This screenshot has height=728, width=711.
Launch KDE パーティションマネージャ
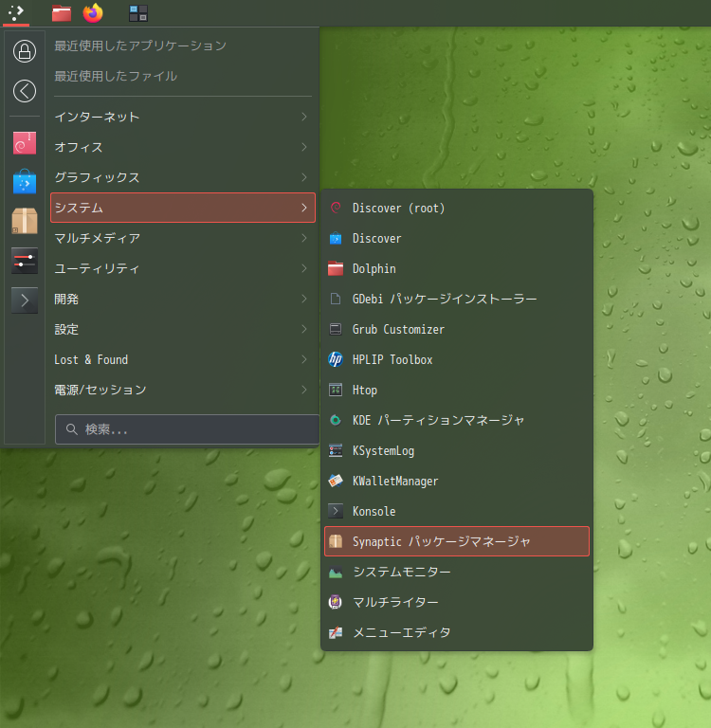pyautogui.click(x=457, y=420)
